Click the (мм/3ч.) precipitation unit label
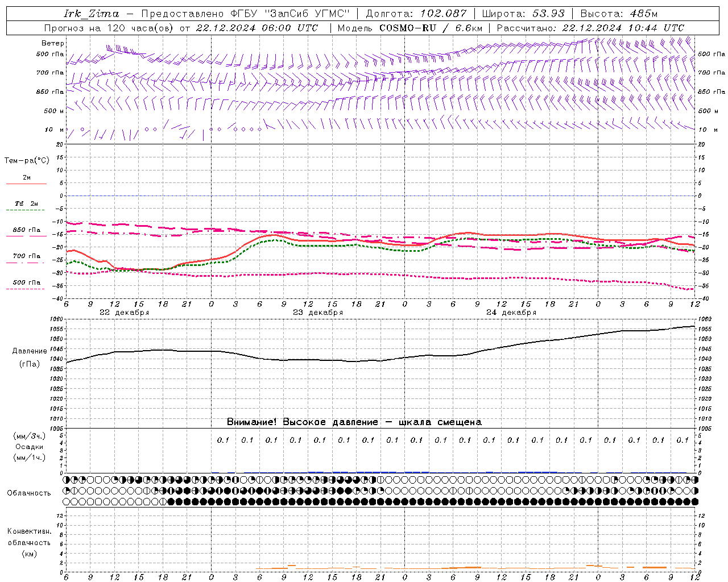The height and width of the screenshot is (582, 728). tap(30, 436)
